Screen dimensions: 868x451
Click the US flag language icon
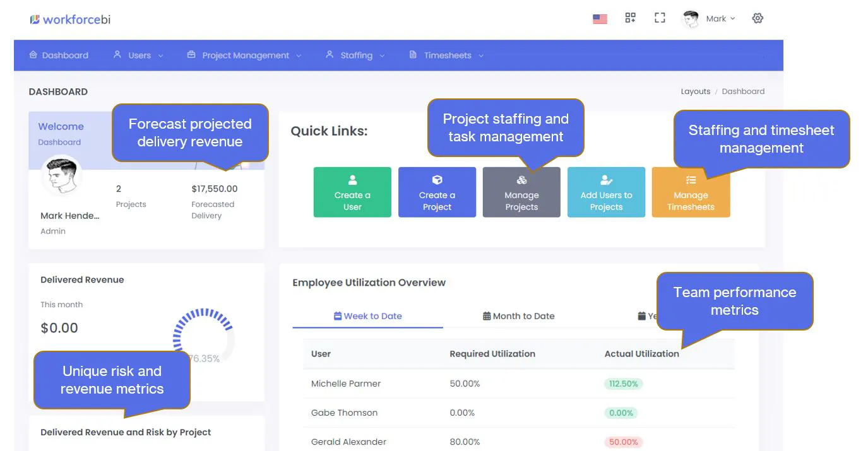(x=600, y=19)
